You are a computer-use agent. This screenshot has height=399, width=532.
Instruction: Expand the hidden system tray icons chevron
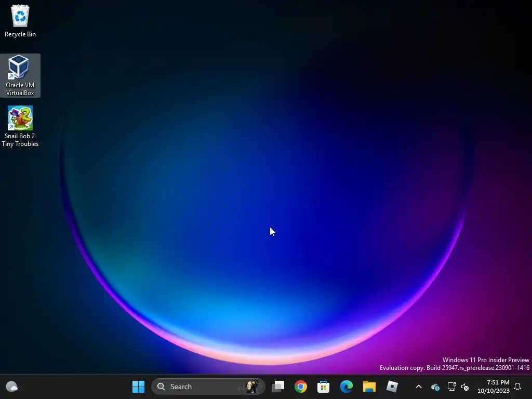click(419, 387)
